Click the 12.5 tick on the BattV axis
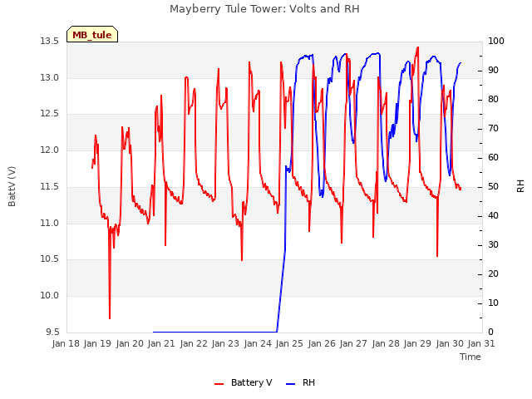 click(x=50, y=114)
